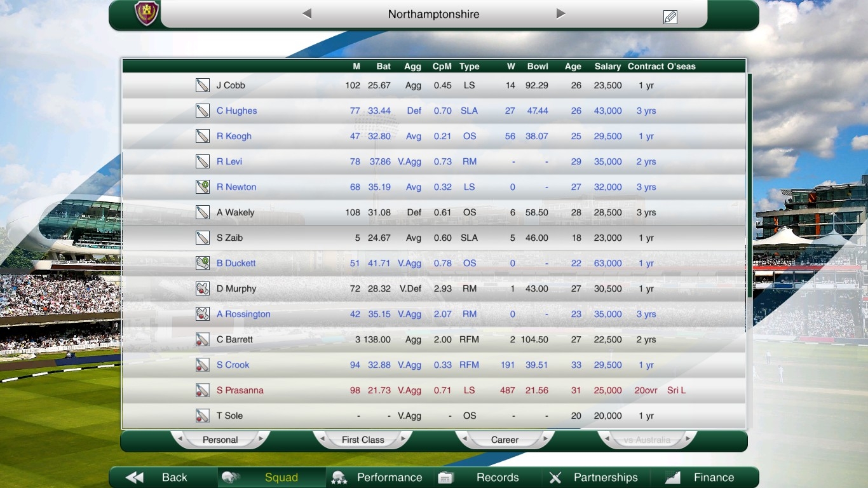Go to previous team with left arrow

(307, 13)
